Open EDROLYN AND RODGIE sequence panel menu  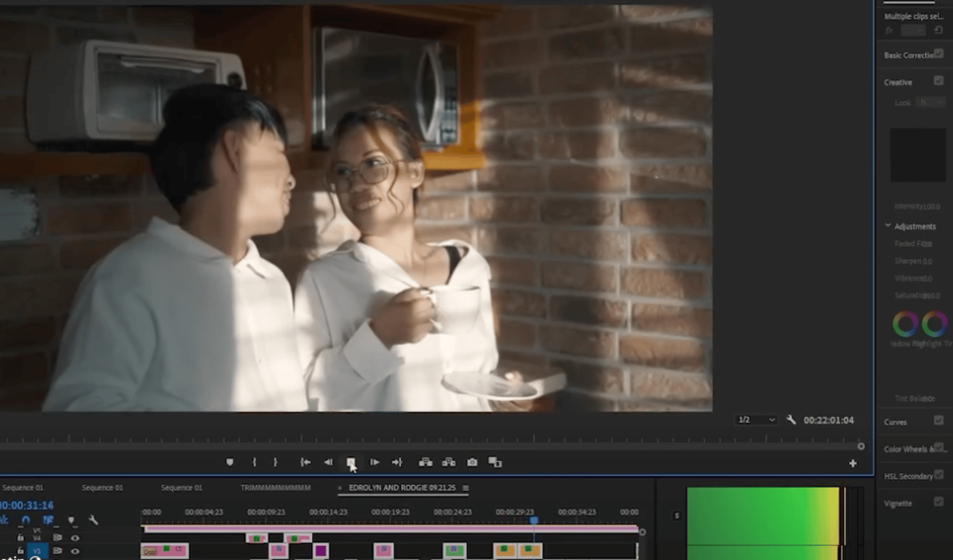[x=466, y=488]
